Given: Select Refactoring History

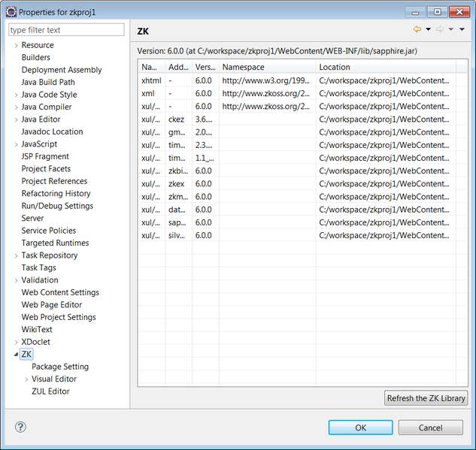Looking at the screenshot, I should (56, 194).
